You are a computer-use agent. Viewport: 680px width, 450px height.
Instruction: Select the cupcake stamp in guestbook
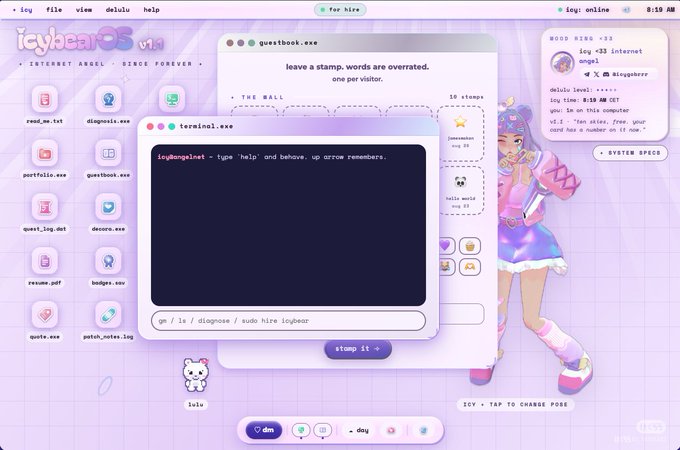click(x=470, y=246)
